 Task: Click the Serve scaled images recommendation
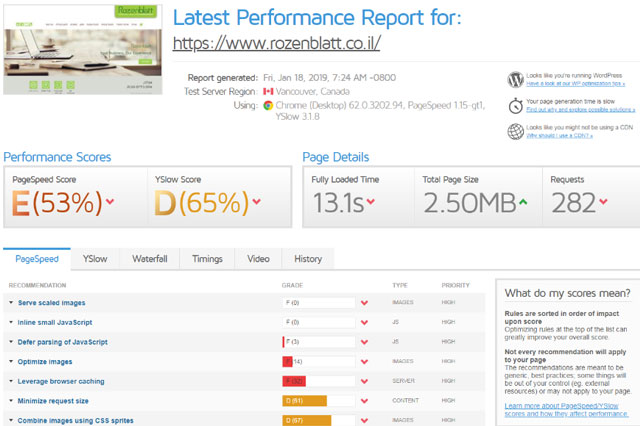(x=51, y=303)
